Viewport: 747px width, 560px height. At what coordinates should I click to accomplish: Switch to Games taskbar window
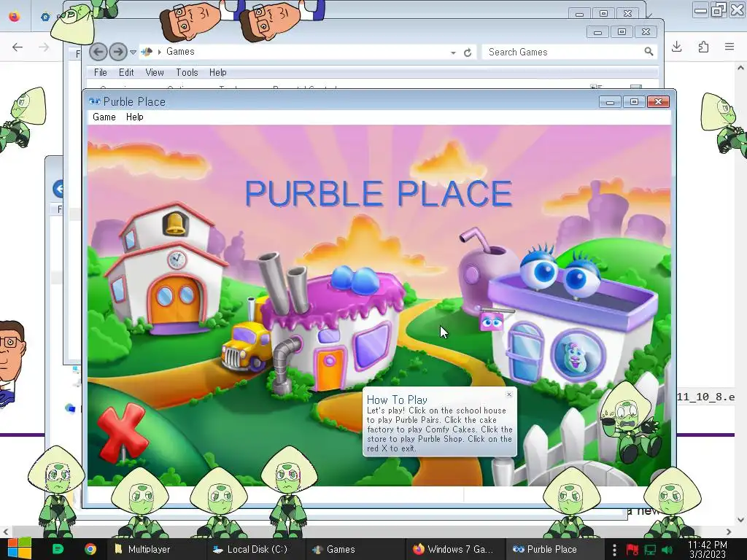coord(355,549)
